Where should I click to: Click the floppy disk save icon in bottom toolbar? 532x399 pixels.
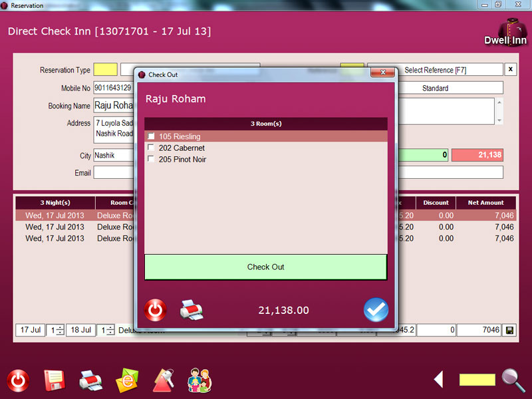pyautogui.click(x=55, y=380)
